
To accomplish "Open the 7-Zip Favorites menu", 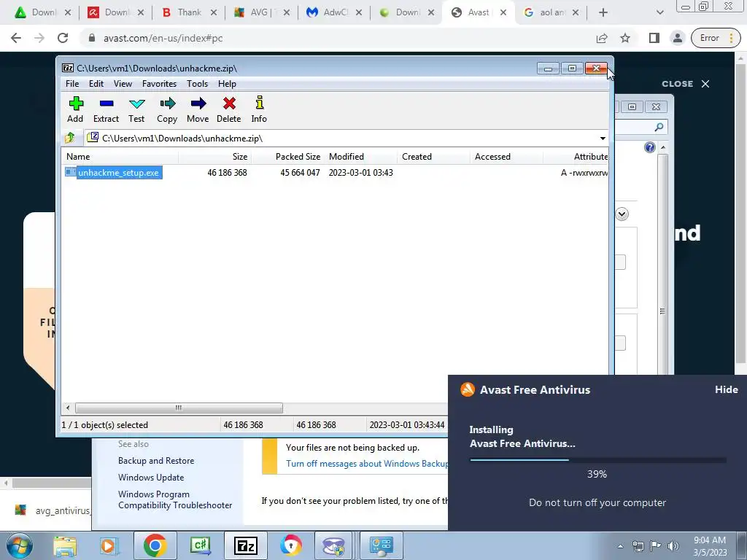I will pyautogui.click(x=159, y=84).
